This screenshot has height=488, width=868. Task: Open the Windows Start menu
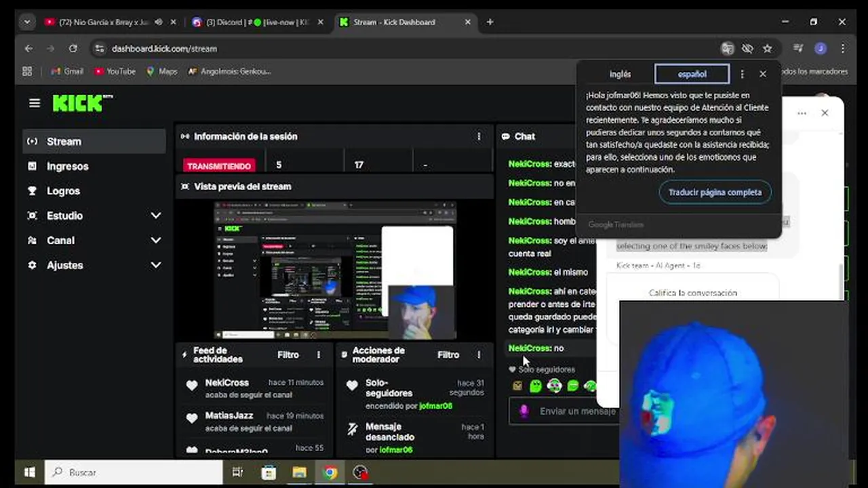(x=29, y=472)
